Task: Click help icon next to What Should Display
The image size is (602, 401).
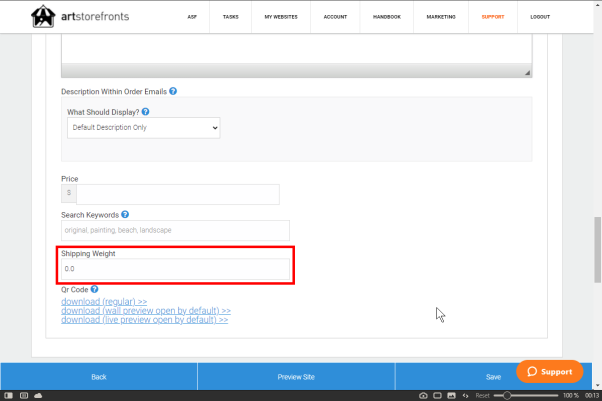Action: click(145, 112)
